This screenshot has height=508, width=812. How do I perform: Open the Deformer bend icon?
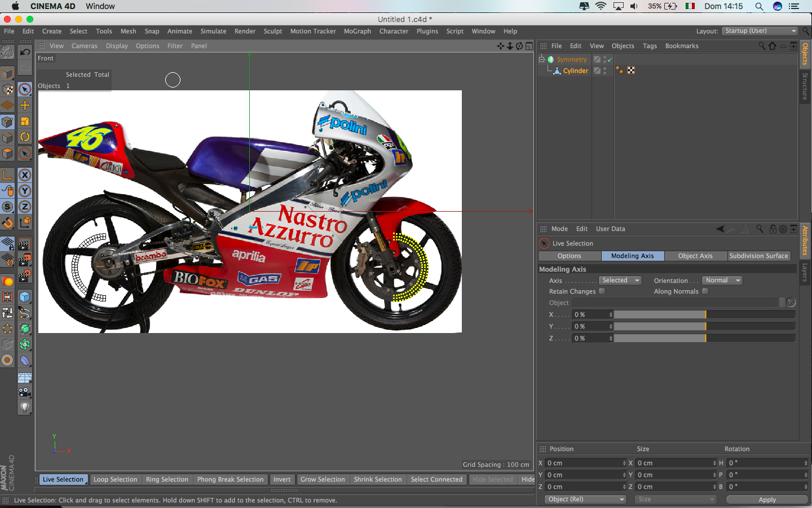25,360
